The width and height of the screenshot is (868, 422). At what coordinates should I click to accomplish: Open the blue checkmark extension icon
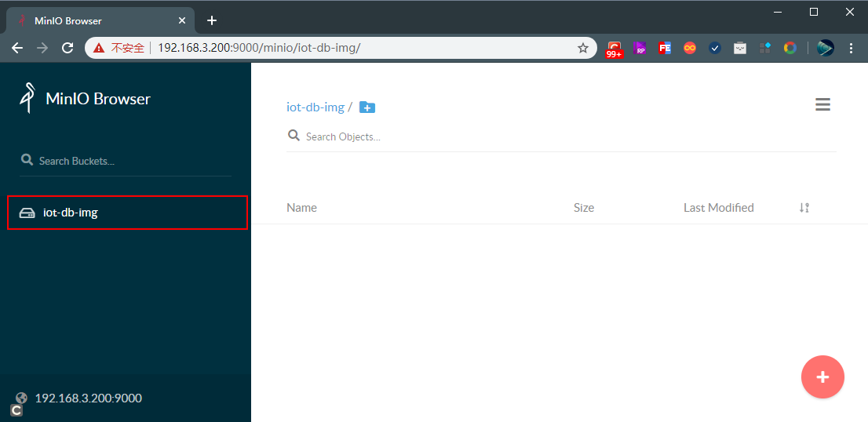click(x=715, y=48)
